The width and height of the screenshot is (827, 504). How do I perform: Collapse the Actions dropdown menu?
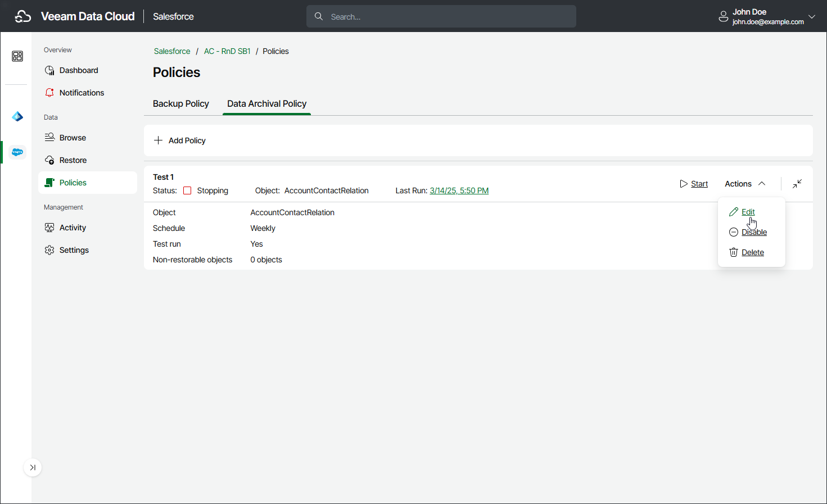coord(745,184)
